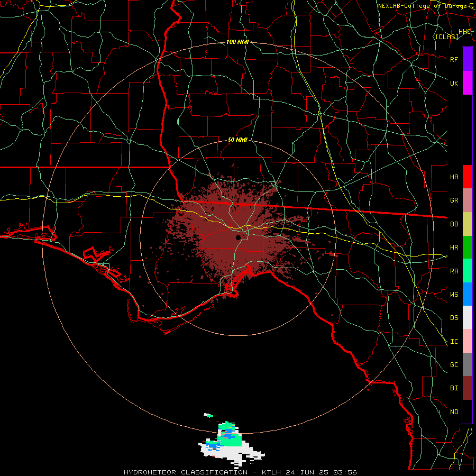This screenshot has width=476, height=476.
Task: Click the DS legend label
Action: pyautogui.click(x=454, y=317)
